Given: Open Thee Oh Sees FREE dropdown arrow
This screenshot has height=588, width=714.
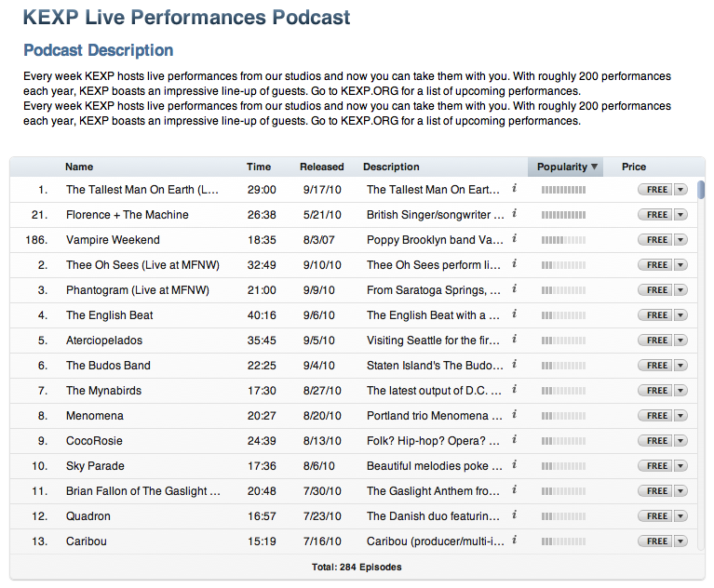Looking at the screenshot, I should pos(680,265).
